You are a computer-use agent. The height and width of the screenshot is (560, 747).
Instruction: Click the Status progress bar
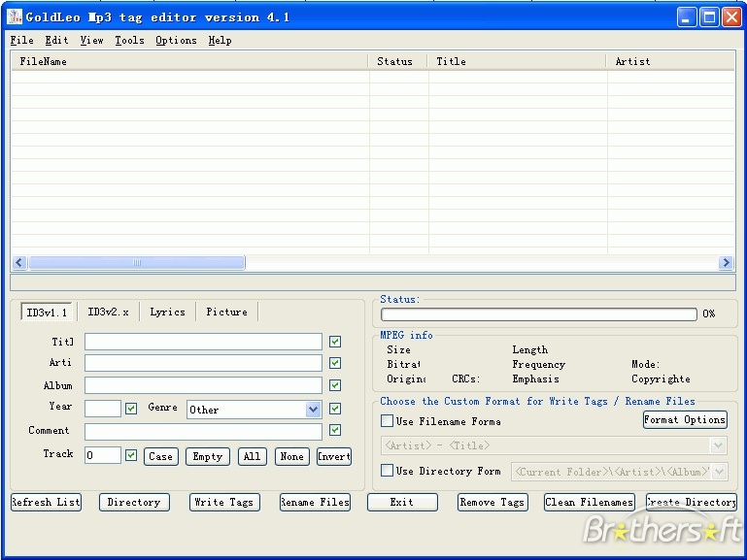539,314
